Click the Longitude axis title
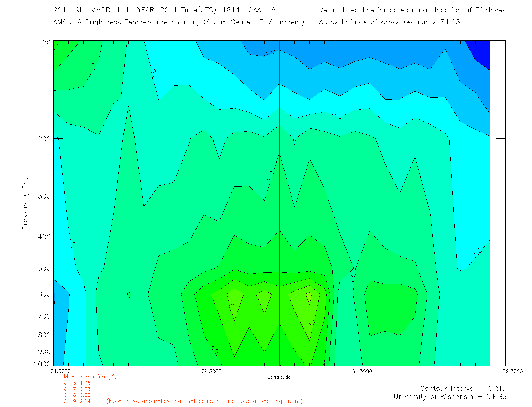Image resolution: width=532 pixels, height=407 pixels. (279, 377)
